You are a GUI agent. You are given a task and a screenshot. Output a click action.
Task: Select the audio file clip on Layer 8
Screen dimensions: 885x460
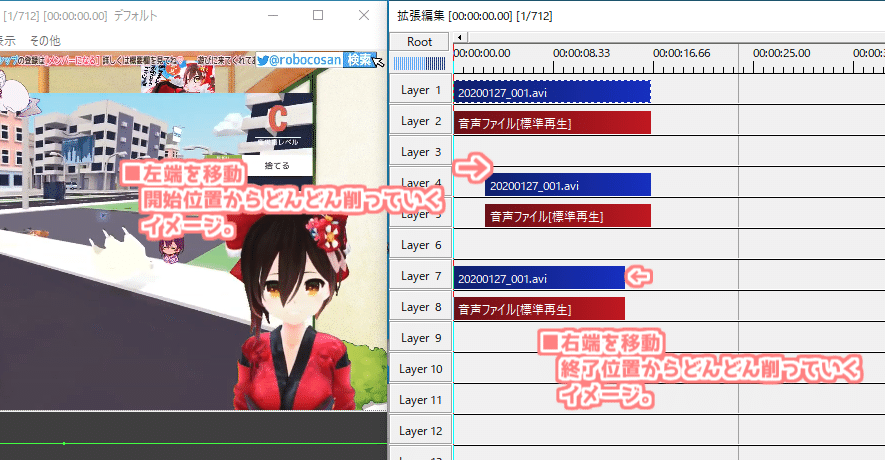click(539, 309)
